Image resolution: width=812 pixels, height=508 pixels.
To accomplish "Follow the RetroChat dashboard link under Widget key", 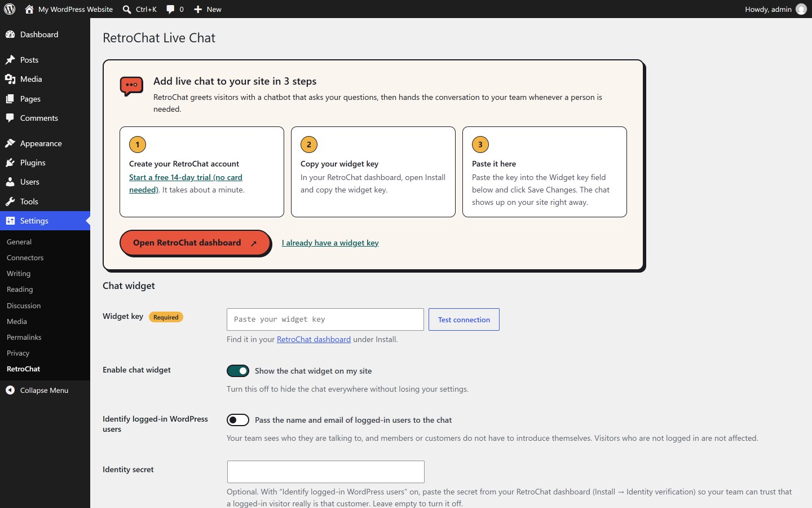I will coord(314,339).
